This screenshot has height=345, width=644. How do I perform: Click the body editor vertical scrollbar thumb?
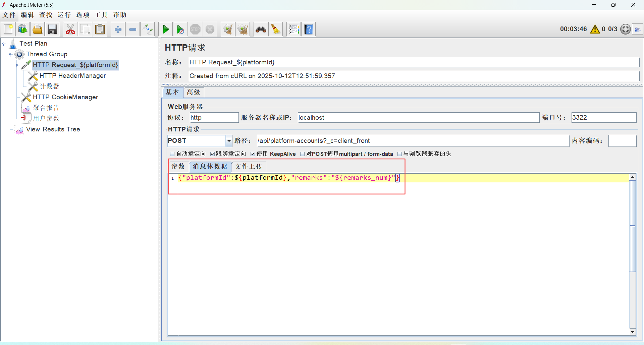633,226
